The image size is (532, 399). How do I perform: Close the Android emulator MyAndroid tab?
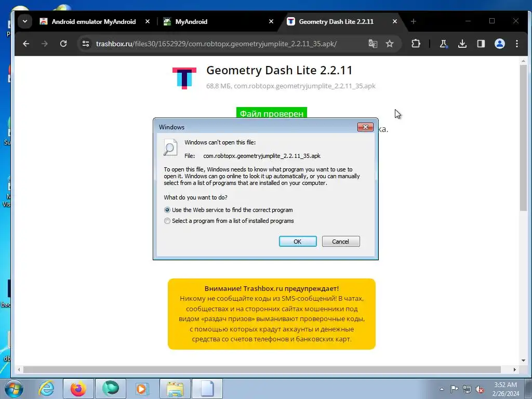(x=147, y=21)
